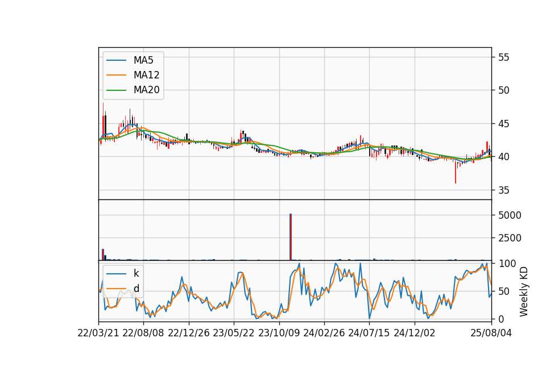
Task: Click the green MA20 legend line sample
Action: click(116, 90)
